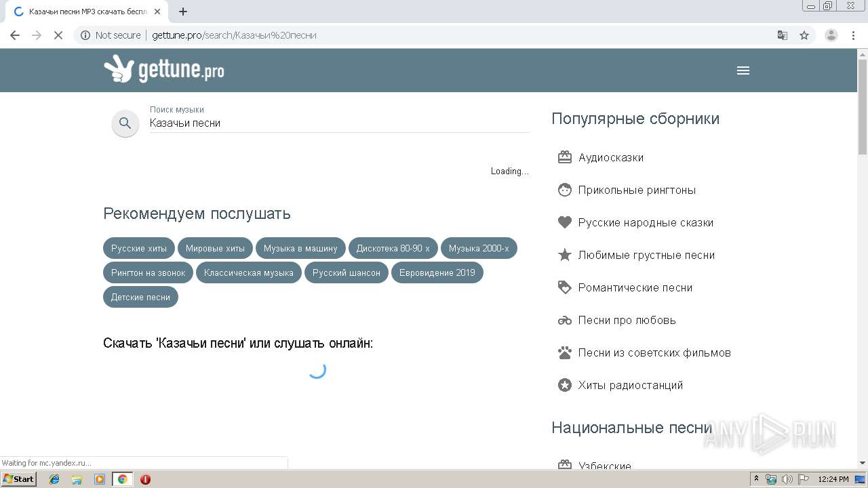
Task: Click the magnifier search button
Action: [x=125, y=123]
